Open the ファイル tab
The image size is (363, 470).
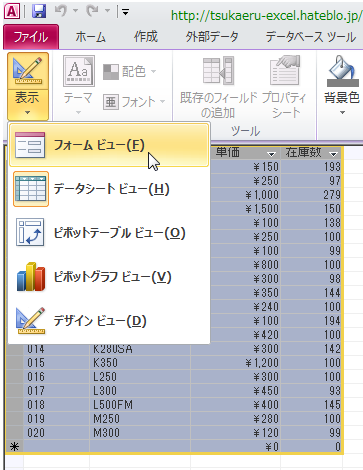(x=31, y=37)
